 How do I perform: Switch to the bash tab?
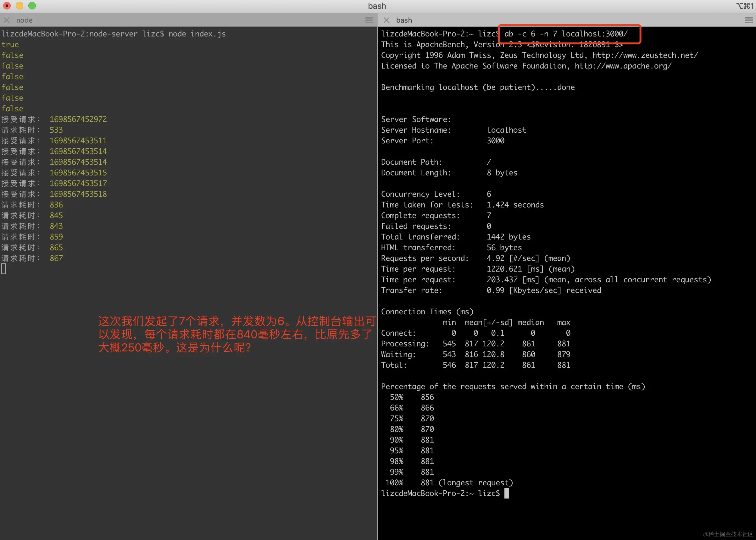click(x=403, y=20)
